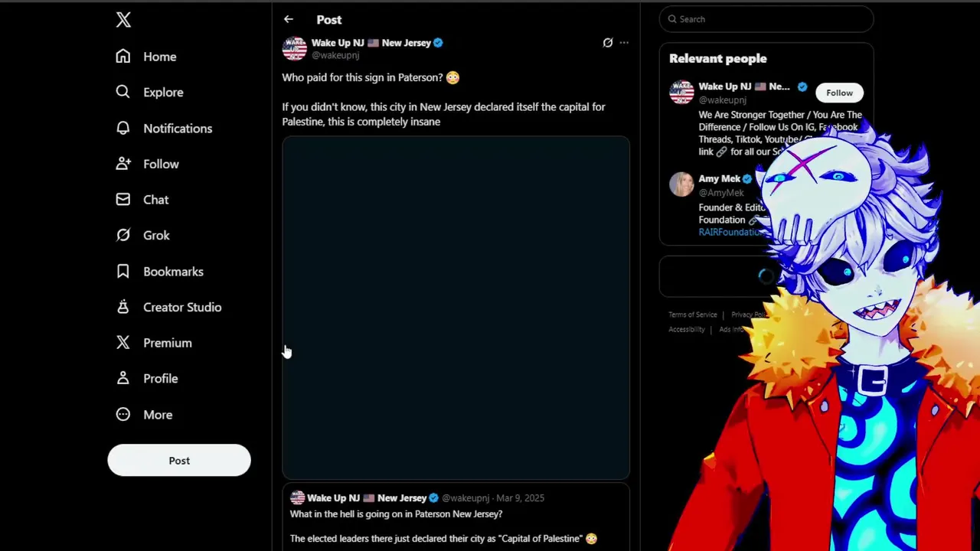This screenshot has height=551, width=980.
Task: View your Profile
Action: pyautogui.click(x=146, y=379)
